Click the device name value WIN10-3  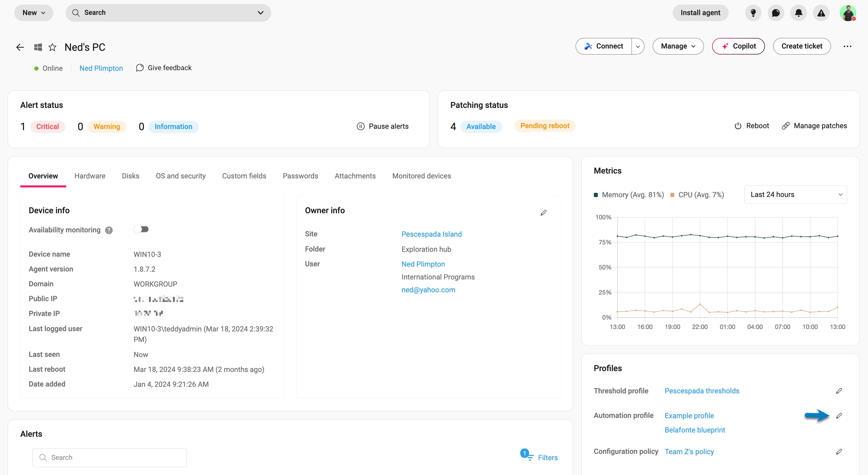click(x=147, y=254)
